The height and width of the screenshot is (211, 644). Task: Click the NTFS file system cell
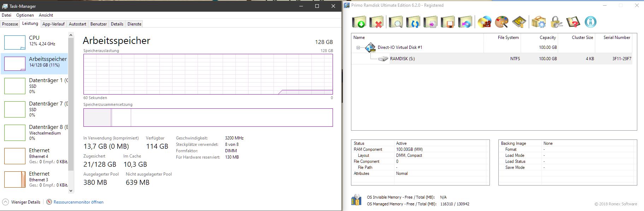[515, 59]
